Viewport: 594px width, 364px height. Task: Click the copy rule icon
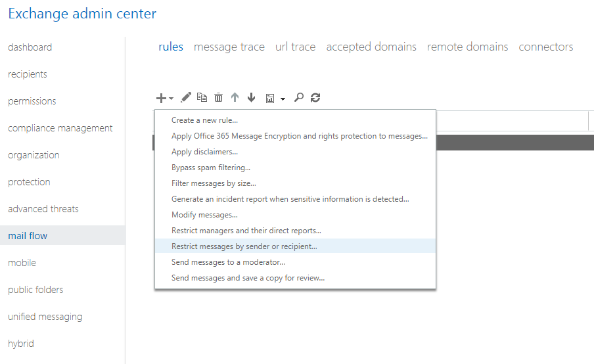(x=202, y=97)
